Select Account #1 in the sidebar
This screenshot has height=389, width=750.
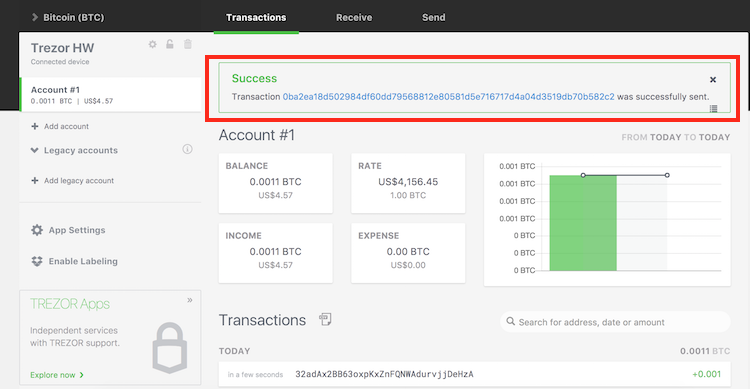pyautogui.click(x=110, y=95)
